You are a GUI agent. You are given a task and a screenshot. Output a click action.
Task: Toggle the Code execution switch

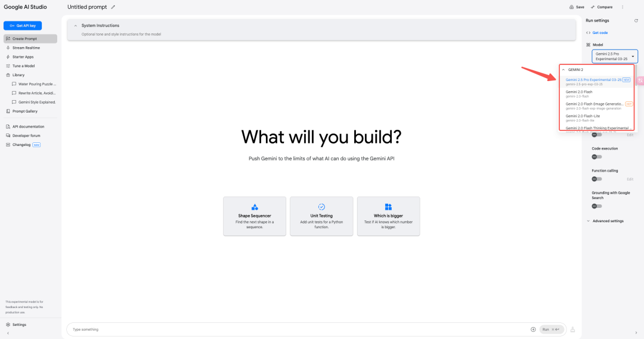(597, 157)
